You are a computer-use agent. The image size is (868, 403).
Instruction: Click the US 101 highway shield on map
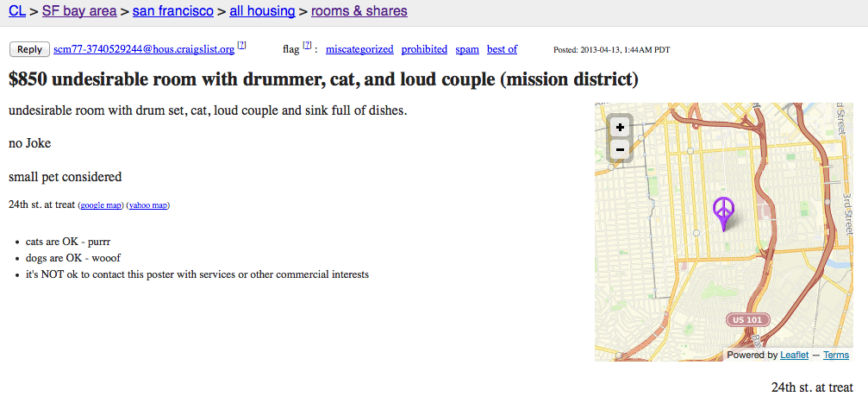(747, 320)
